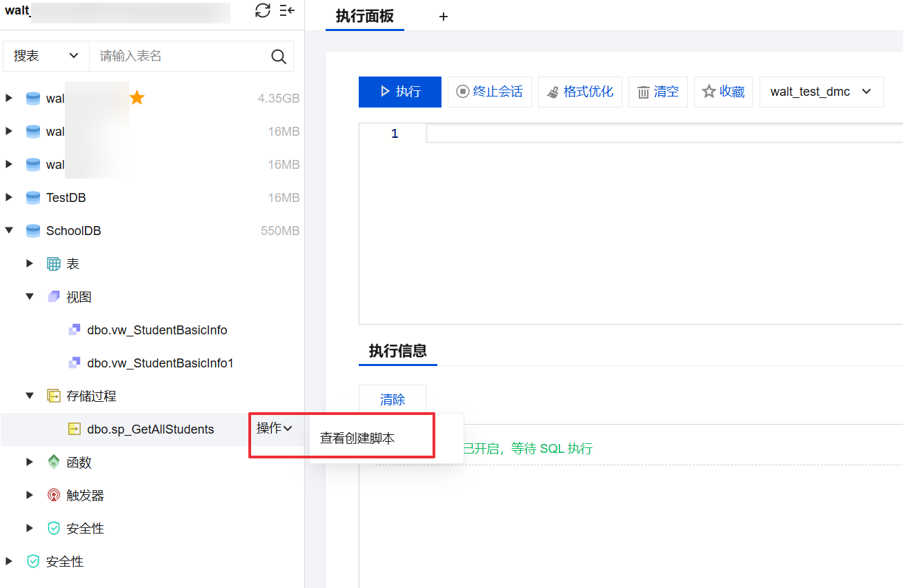This screenshot has height=588, width=903.
Task: Click the TestDB database icon
Action: 33,198
